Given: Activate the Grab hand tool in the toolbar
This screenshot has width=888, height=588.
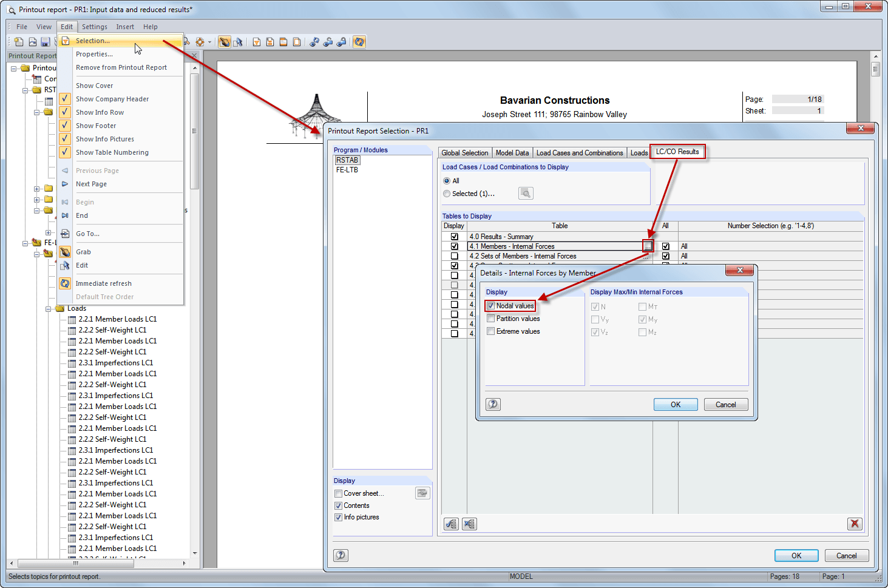Looking at the screenshot, I should click(x=225, y=42).
